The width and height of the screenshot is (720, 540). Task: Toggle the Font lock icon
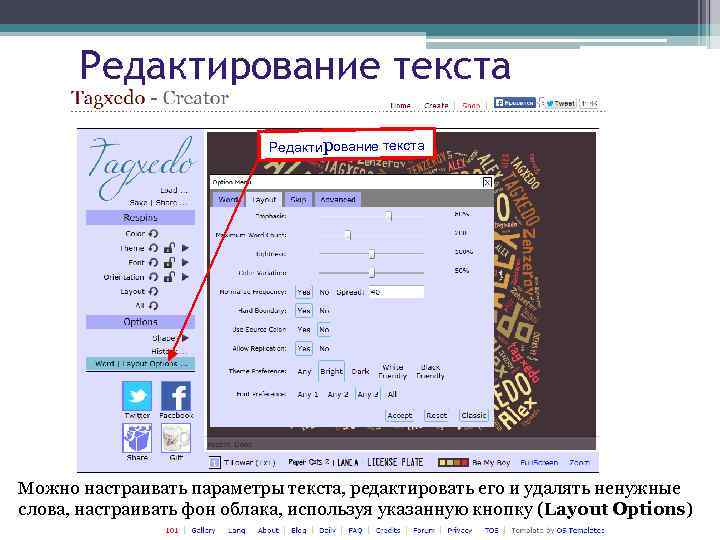coord(169,263)
